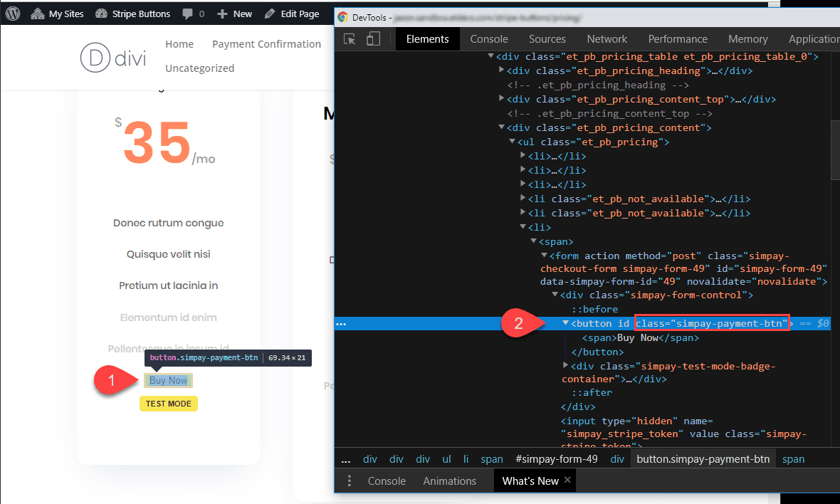Open the Home navigation menu item
The height and width of the screenshot is (504, 840).
[x=179, y=43]
